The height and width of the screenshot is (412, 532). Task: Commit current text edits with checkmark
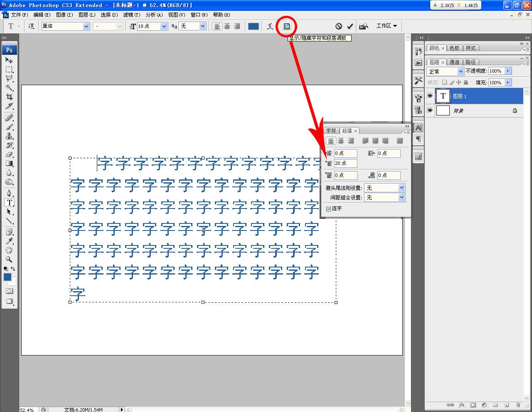pyautogui.click(x=350, y=26)
